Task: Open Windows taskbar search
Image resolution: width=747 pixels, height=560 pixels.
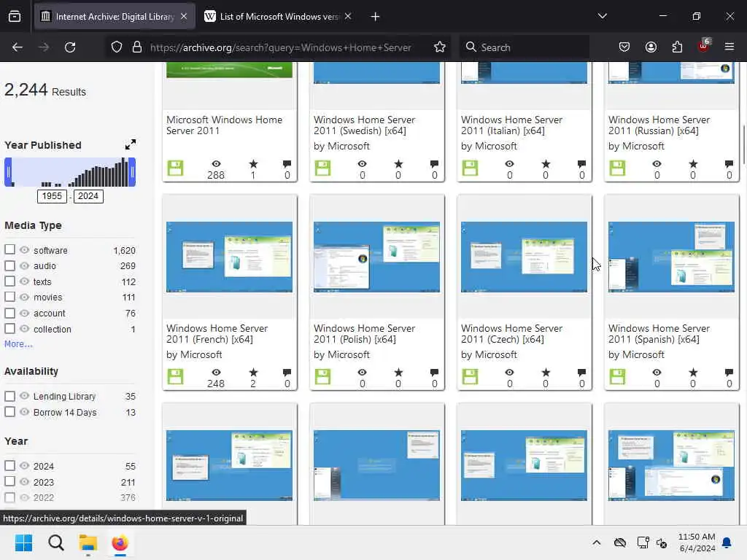Action: click(x=55, y=542)
